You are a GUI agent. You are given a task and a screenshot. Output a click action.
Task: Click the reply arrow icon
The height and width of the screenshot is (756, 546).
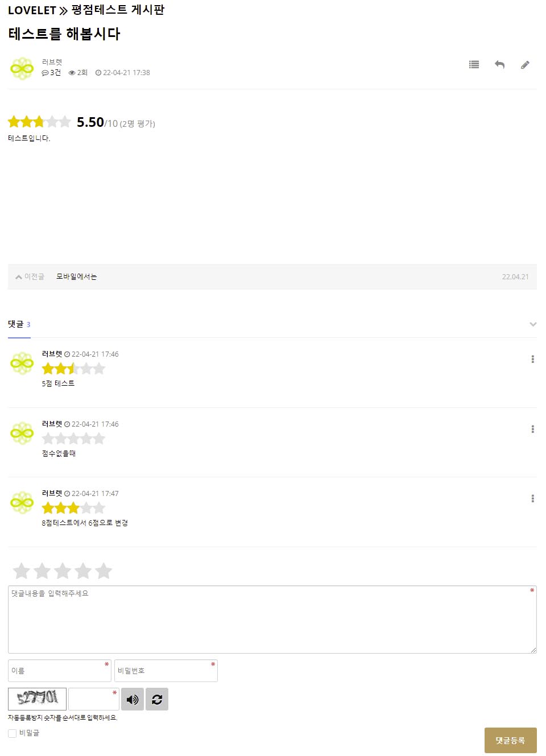pos(499,65)
